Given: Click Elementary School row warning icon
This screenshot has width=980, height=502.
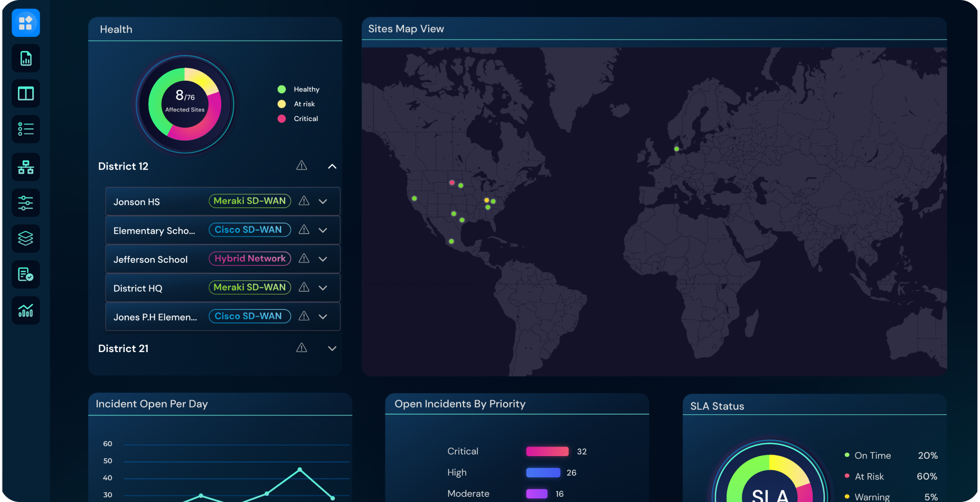Looking at the screenshot, I should [304, 230].
